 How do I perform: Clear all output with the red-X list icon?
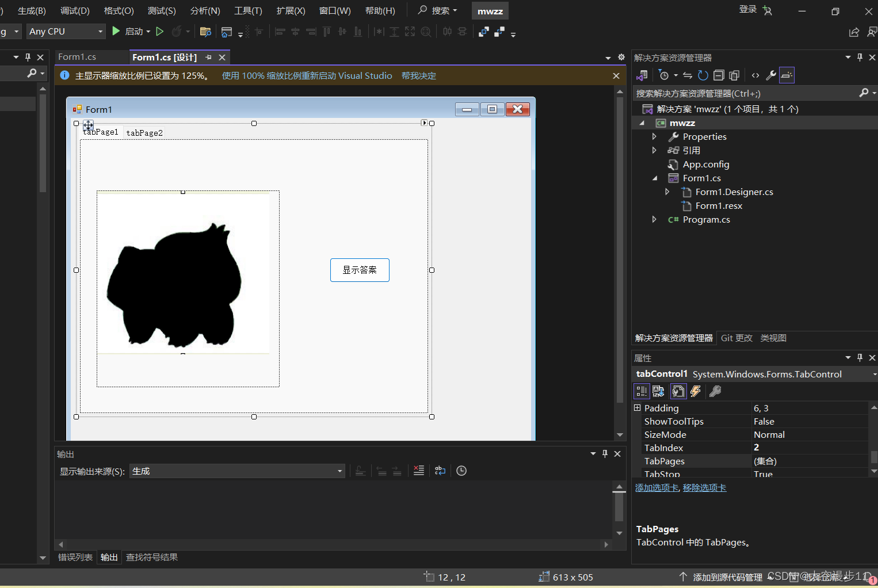point(419,471)
